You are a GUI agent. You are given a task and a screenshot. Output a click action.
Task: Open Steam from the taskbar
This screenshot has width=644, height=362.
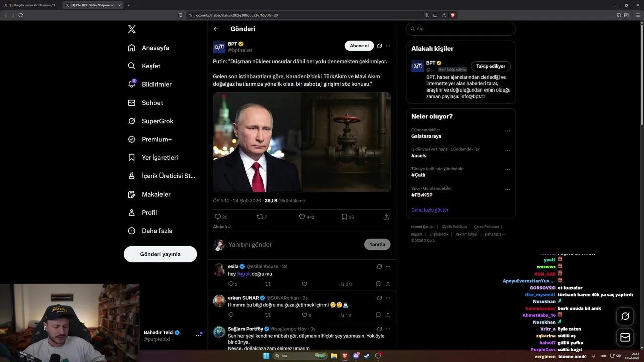367,356
